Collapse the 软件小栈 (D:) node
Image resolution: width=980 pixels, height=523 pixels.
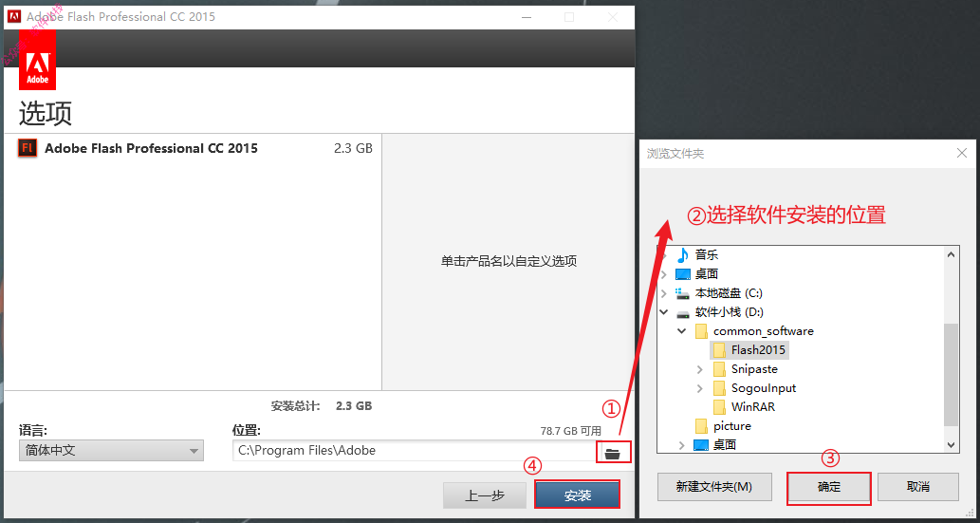pos(664,312)
